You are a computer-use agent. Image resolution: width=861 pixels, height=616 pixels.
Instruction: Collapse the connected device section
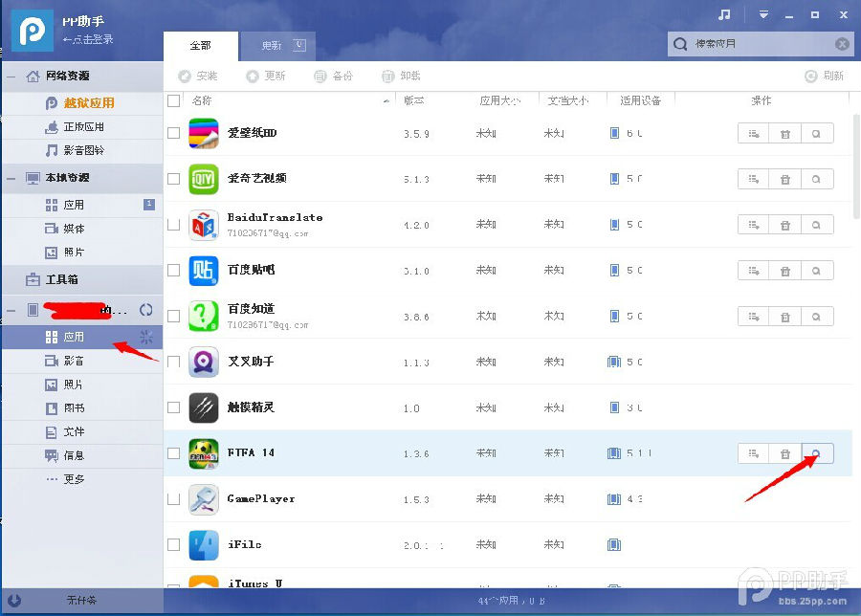tap(11, 310)
